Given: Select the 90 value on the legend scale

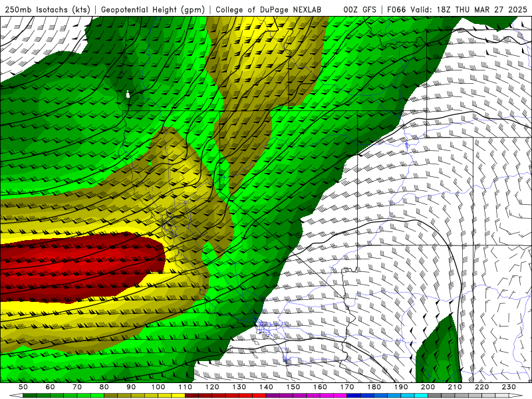Looking at the screenshot, I should tap(131, 387).
